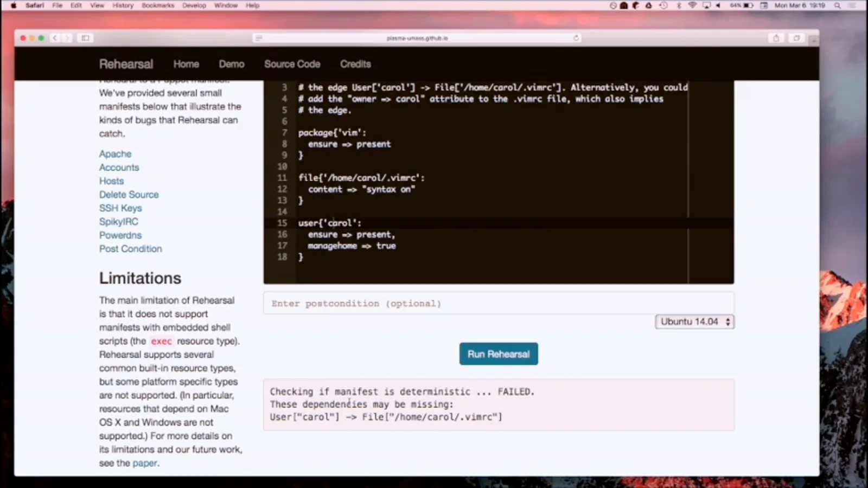Click the date and time in menu bar
Viewport: 868px width, 488px height.
(x=800, y=5)
